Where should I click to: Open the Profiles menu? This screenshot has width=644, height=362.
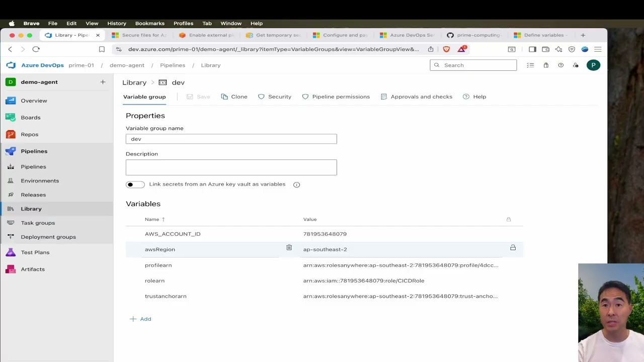(183, 24)
